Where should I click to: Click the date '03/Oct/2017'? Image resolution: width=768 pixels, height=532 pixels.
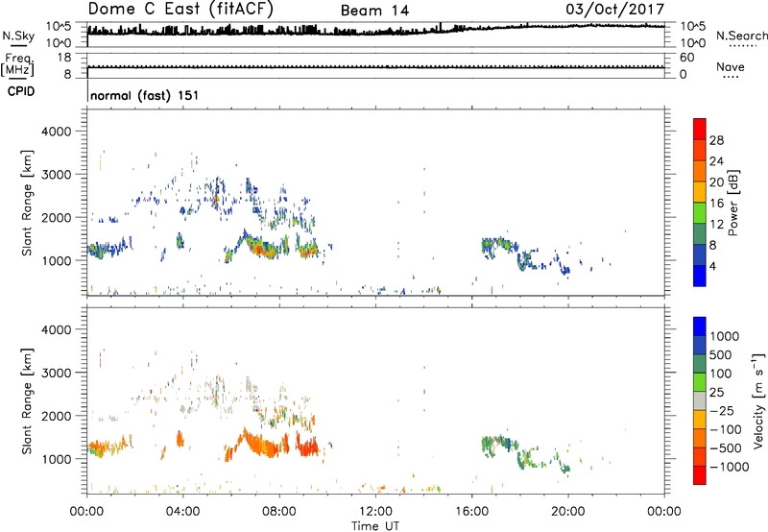[x=615, y=10]
